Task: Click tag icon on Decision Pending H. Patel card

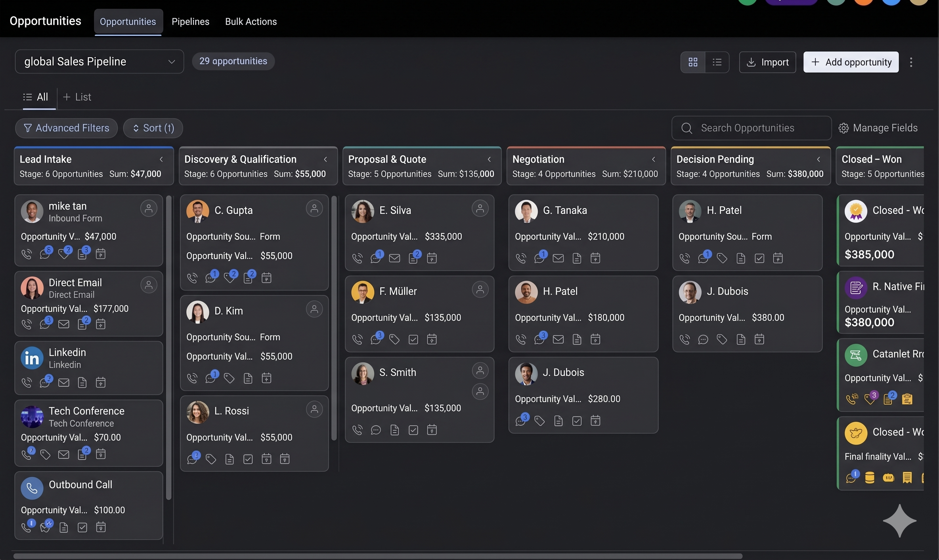Action: pos(722,258)
